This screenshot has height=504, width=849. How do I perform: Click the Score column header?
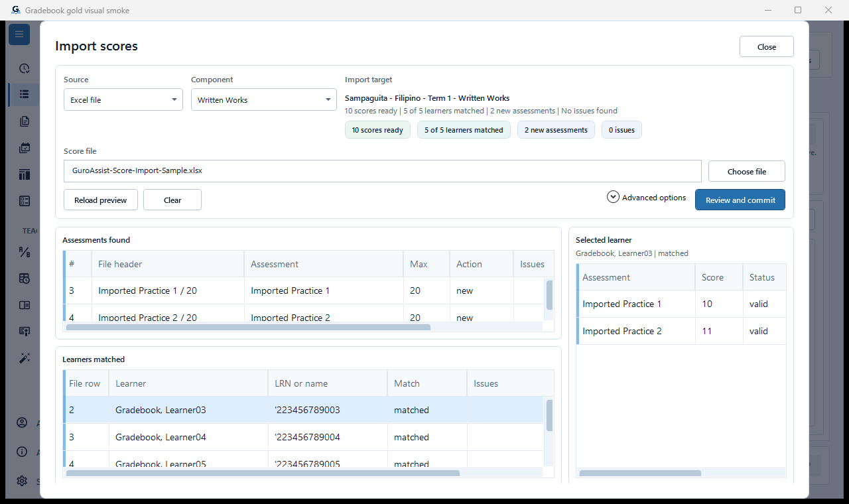click(x=719, y=277)
